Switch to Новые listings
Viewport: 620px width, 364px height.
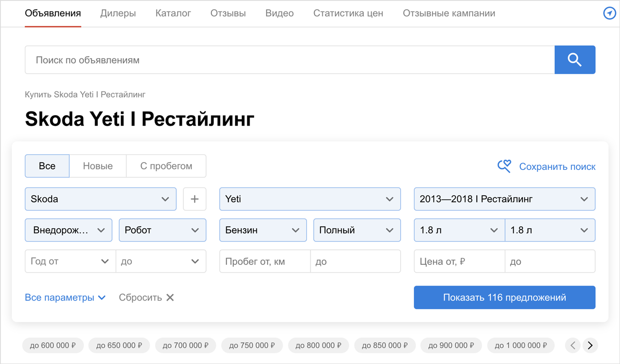click(x=98, y=166)
